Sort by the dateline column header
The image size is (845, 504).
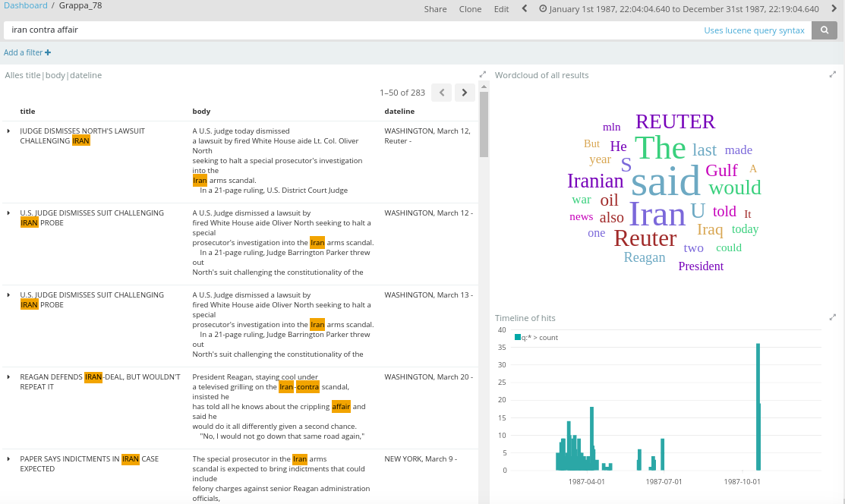click(399, 111)
